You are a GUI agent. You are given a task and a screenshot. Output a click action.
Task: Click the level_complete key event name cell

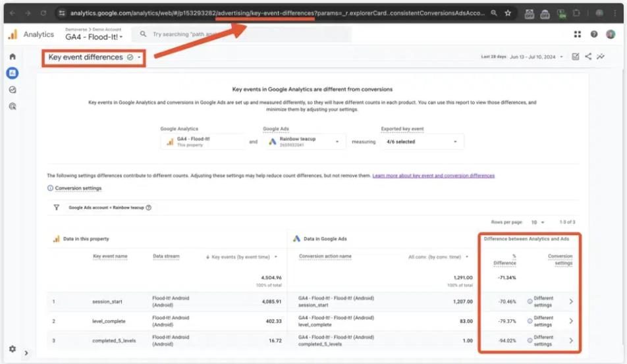pos(109,321)
